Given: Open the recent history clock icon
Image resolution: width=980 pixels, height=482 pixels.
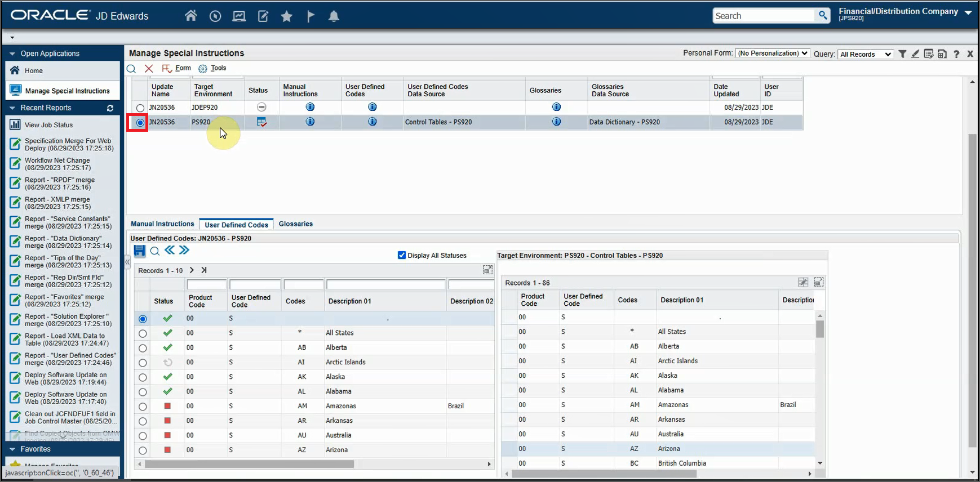Looking at the screenshot, I should tap(215, 16).
